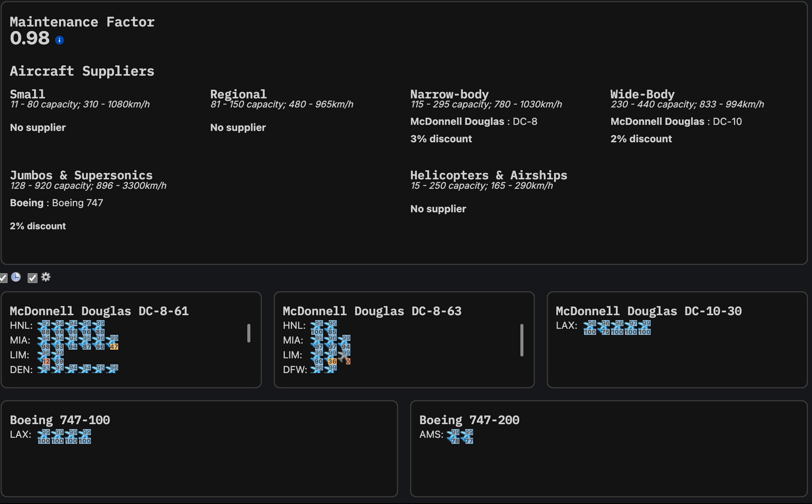The image size is (812, 504).
Task: Click the clock pie icon
Action: (x=16, y=277)
